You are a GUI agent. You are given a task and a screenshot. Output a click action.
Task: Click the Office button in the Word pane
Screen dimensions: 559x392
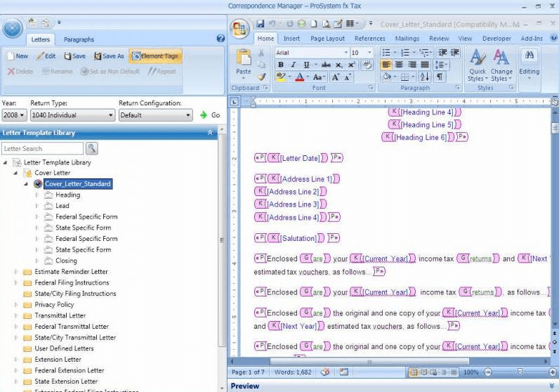[x=239, y=29]
